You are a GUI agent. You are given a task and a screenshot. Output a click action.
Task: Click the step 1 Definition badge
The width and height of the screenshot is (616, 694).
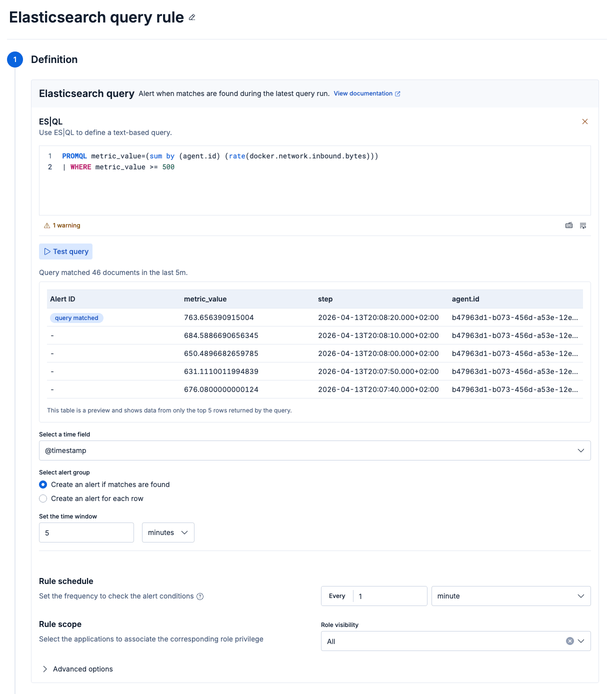pyautogui.click(x=15, y=59)
